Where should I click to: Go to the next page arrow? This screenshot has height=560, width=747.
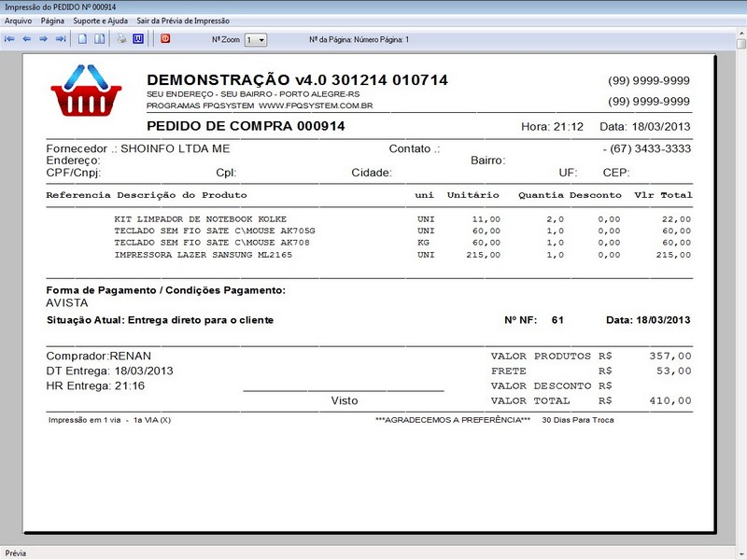[43, 39]
